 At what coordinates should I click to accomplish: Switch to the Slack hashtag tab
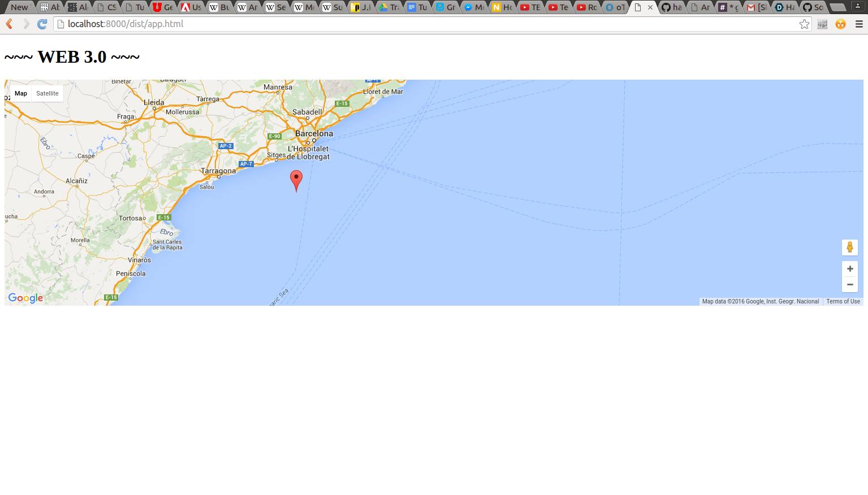[x=728, y=7]
